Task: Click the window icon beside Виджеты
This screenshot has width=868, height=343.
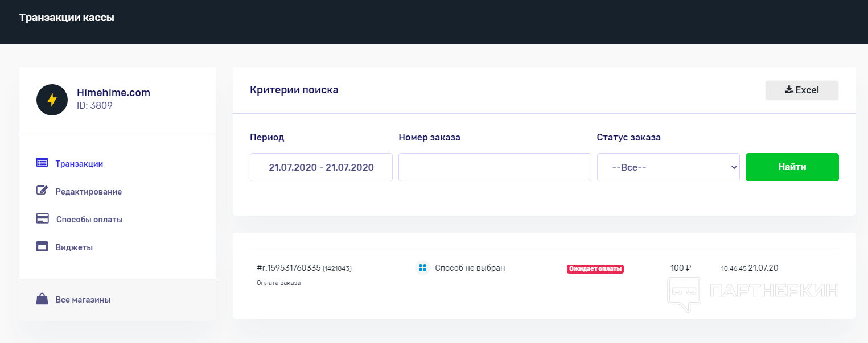Action: point(42,247)
